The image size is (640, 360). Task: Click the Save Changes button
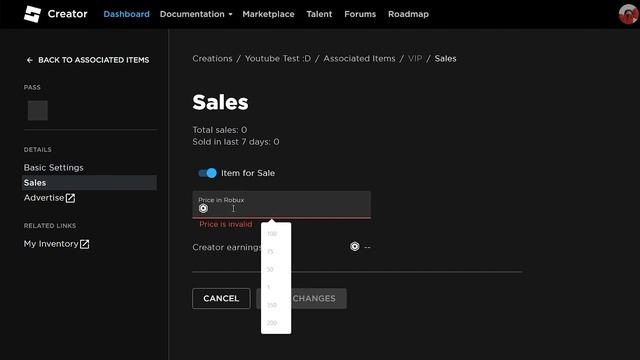(x=302, y=298)
